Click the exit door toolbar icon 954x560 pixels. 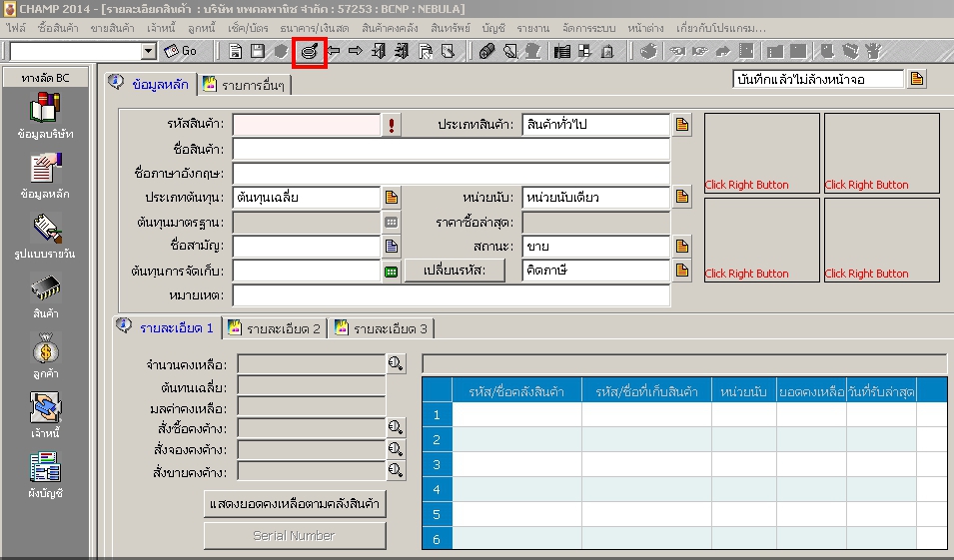379,51
